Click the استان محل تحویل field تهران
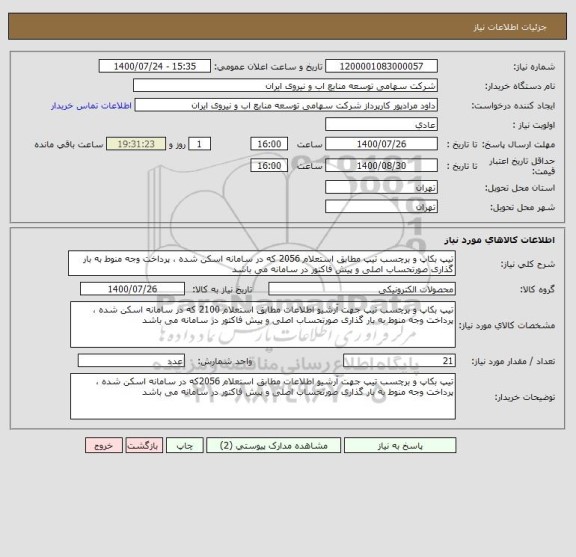Viewport: 576px width, 557px height. tap(381, 187)
